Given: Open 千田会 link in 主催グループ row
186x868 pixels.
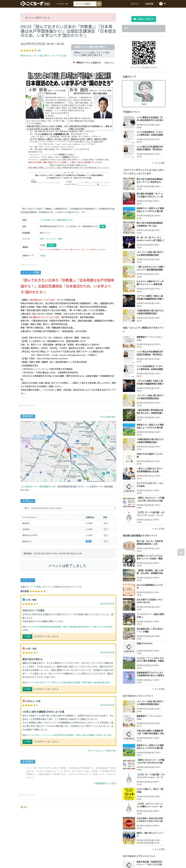Looking at the screenshot, I should pos(43,255).
